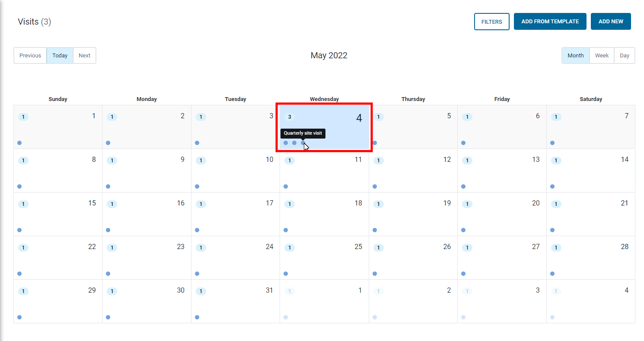Click the Saturday column header
Screen dimensions: 644x341
tap(591, 99)
